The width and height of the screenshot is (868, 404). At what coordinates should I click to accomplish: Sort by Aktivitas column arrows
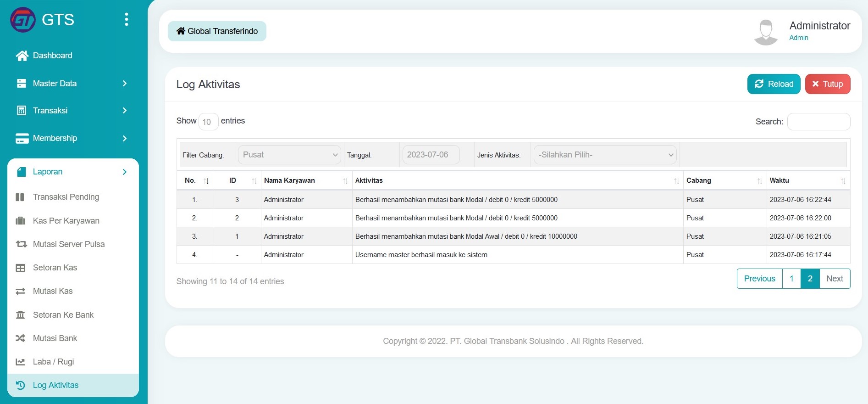(x=676, y=181)
